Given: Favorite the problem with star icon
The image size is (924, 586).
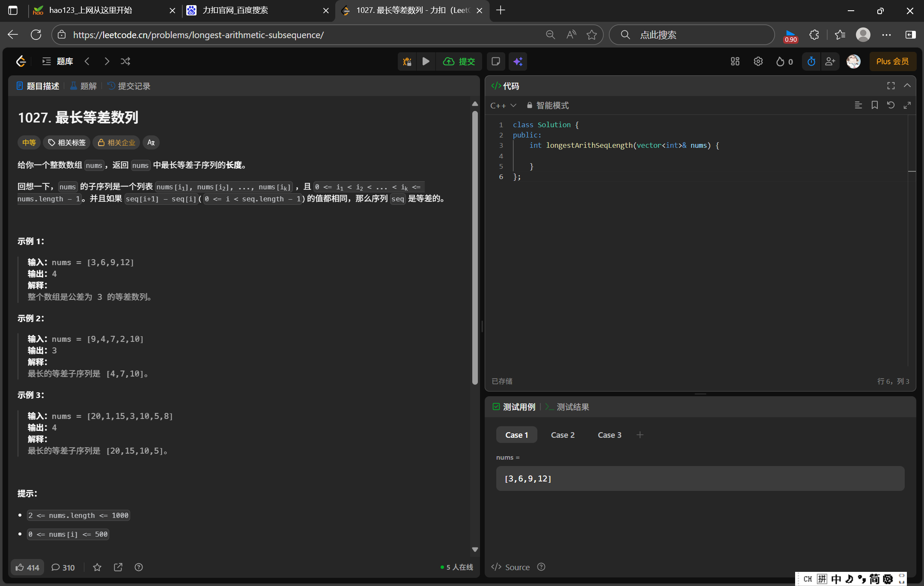Looking at the screenshot, I should [x=97, y=567].
